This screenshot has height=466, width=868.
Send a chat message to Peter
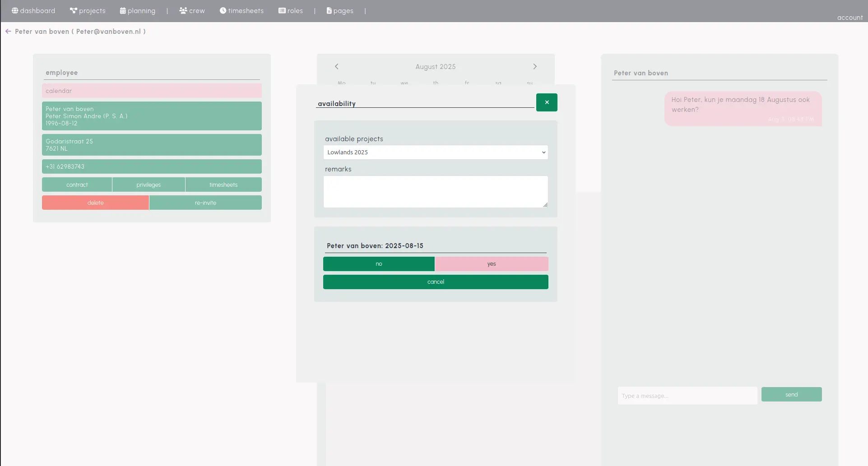[791, 394]
